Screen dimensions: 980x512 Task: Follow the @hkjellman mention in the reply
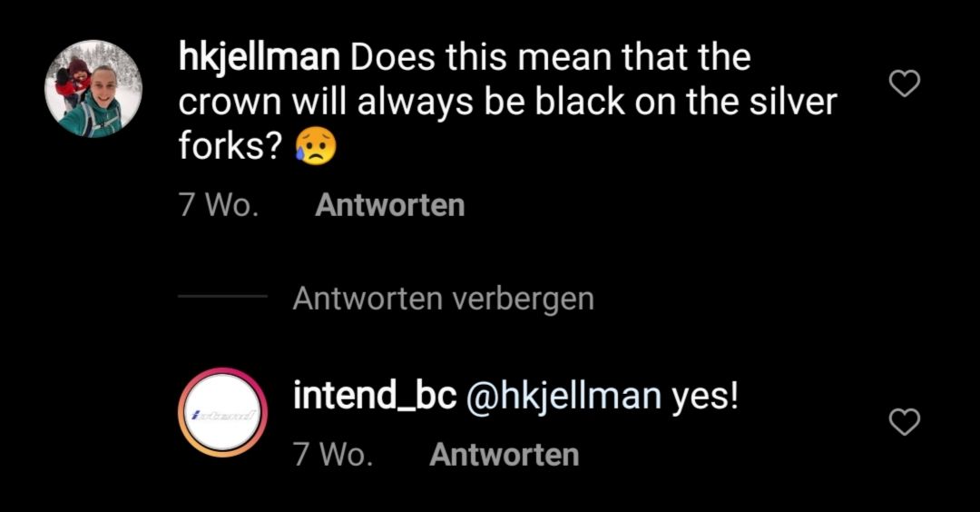pyautogui.click(x=563, y=397)
